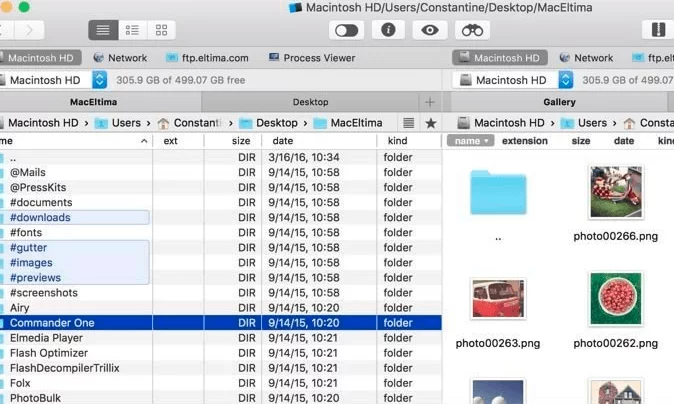Select the Folx folder
The width and height of the screenshot is (674, 404).
click(221, 383)
